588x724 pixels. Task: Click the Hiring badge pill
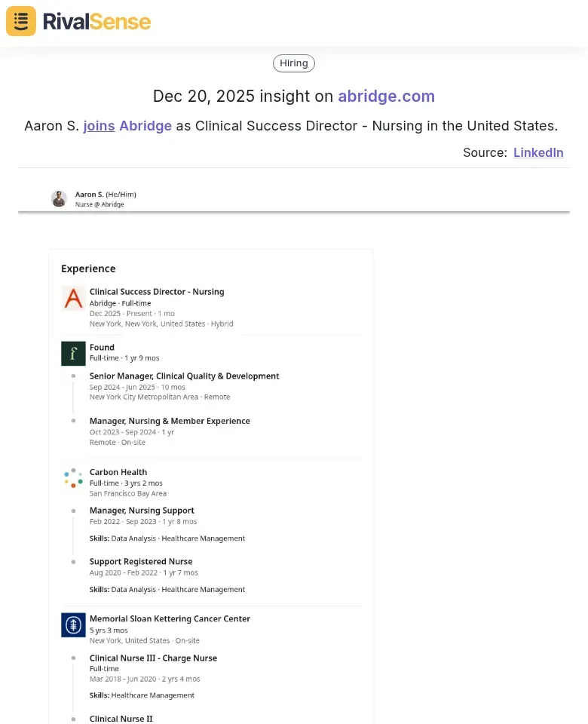point(293,63)
